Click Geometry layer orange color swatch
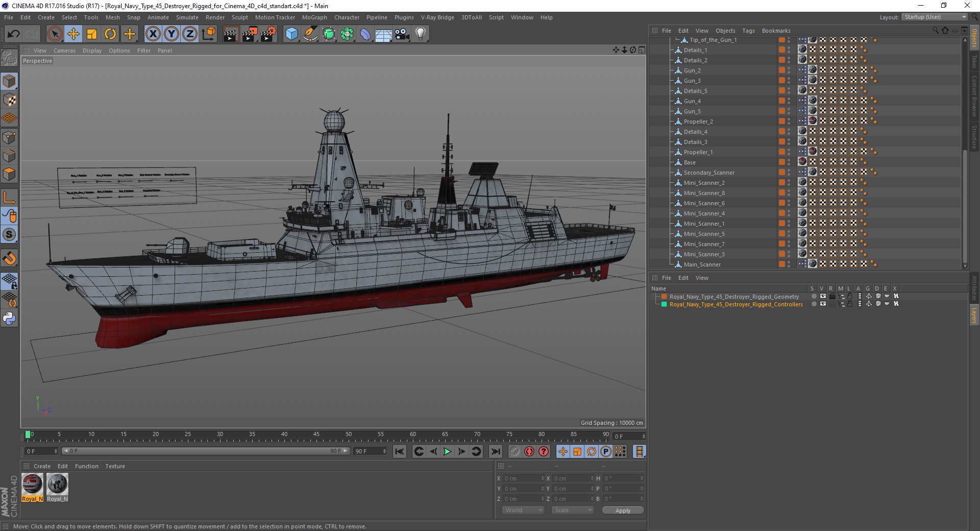This screenshot has height=531, width=980. (664, 297)
